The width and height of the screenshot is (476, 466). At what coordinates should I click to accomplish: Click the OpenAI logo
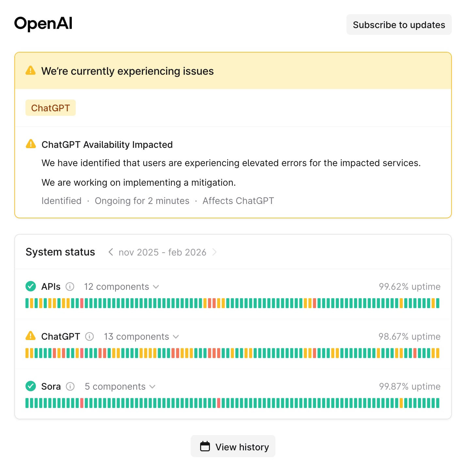43,23
